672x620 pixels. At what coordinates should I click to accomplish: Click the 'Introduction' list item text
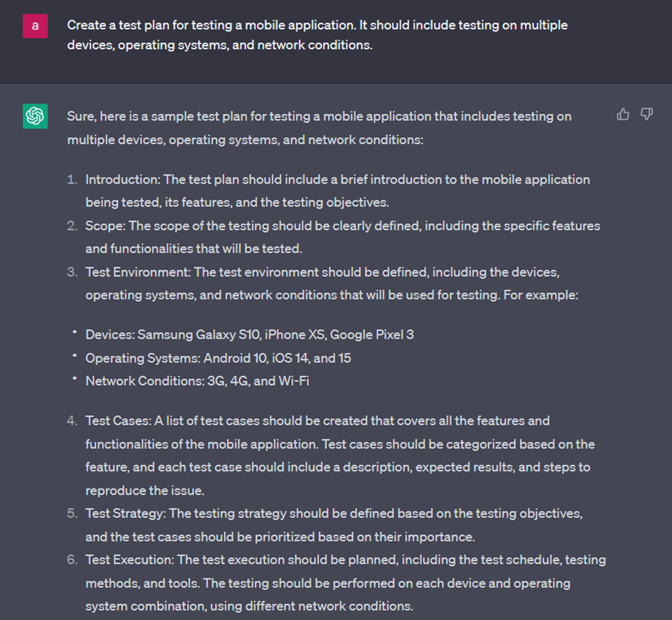click(x=338, y=191)
